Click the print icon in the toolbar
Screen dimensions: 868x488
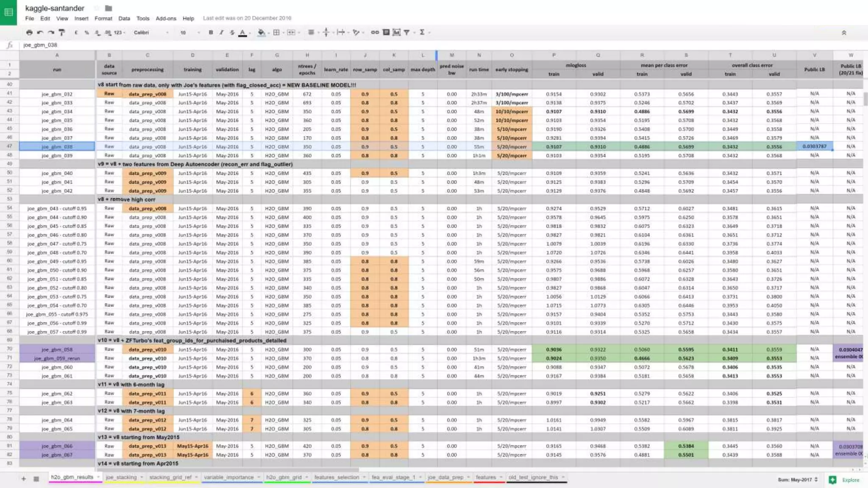coord(29,32)
